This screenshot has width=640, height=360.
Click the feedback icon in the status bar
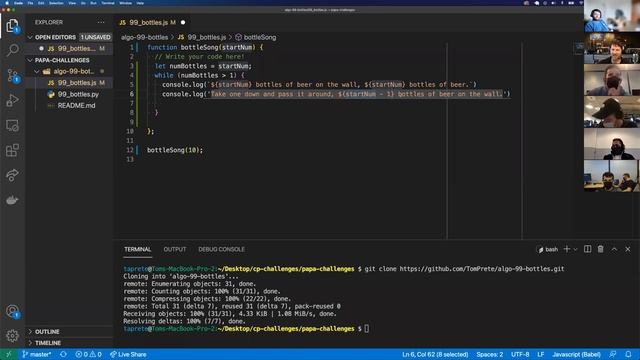point(613,354)
